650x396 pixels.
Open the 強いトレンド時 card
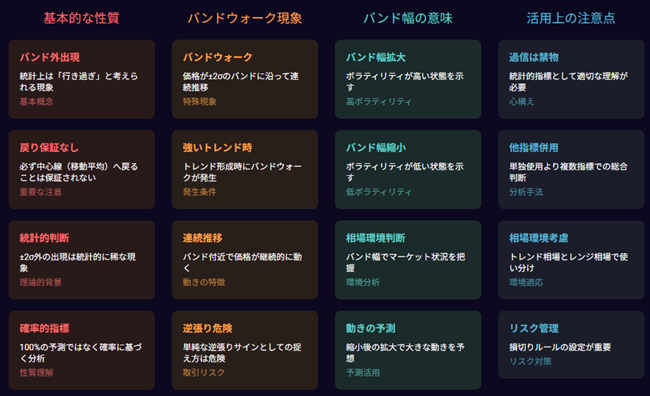(x=245, y=170)
